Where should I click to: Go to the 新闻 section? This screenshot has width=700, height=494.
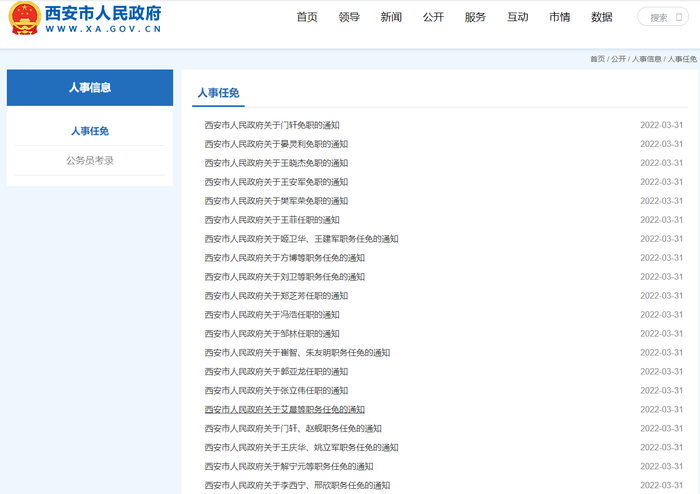[391, 17]
